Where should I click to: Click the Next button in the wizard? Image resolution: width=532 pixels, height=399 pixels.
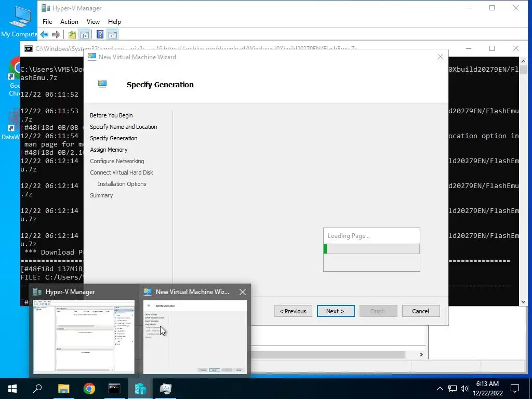click(336, 311)
